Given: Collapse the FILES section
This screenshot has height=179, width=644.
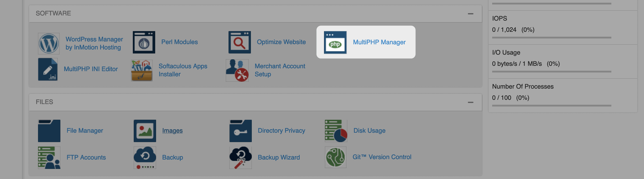Looking at the screenshot, I should click(x=470, y=102).
